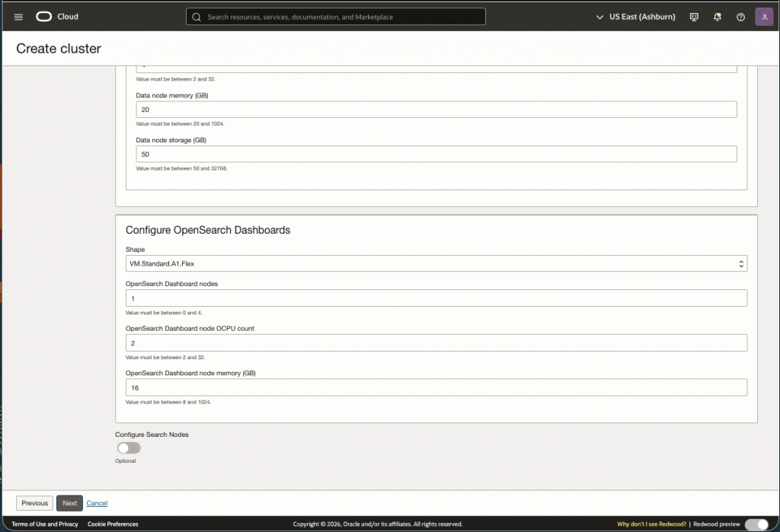This screenshot has width=780, height=532.
Task: Click the Oracle Cloud logo
Action: pyautogui.click(x=57, y=17)
